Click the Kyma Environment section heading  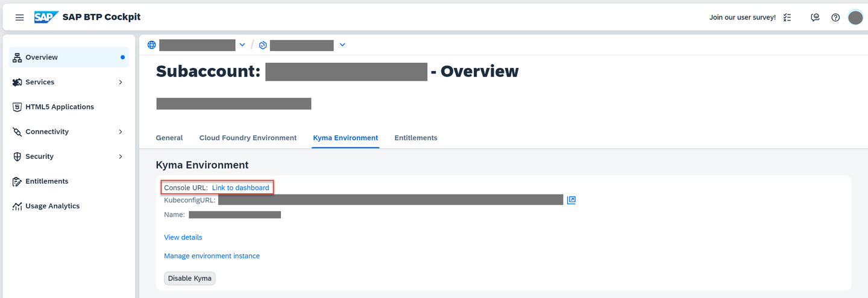pyautogui.click(x=202, y=165)
